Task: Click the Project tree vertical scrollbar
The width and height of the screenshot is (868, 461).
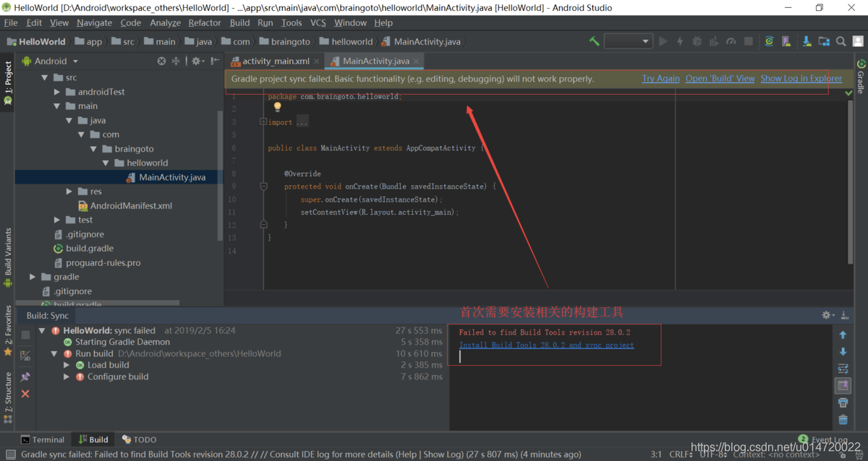Action: click(x=221, y=176)
